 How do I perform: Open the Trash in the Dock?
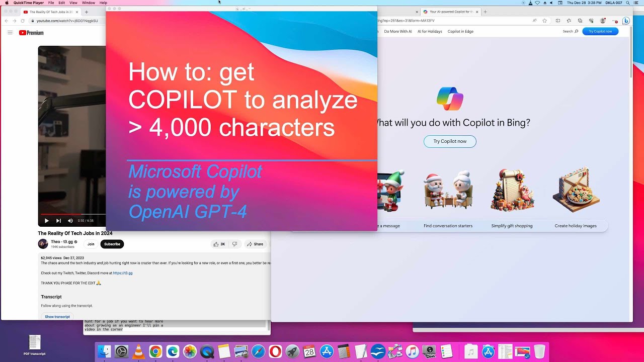click(539, 351)
